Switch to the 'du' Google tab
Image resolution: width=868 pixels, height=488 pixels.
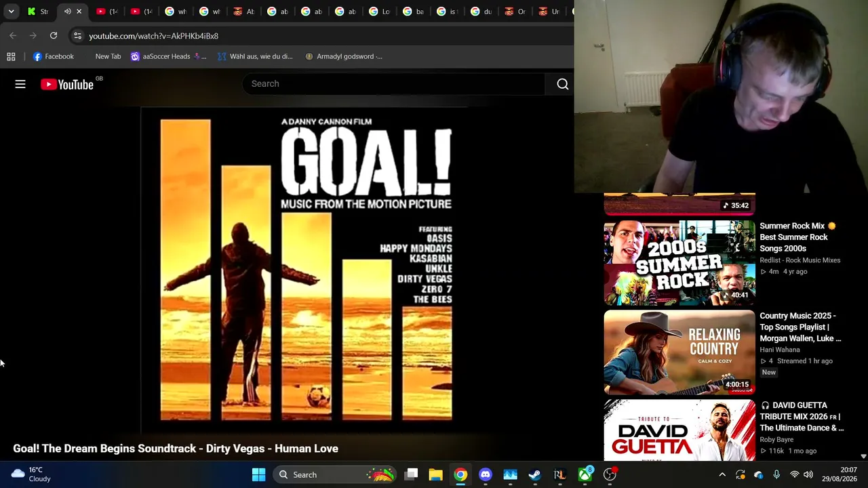pyautogui.click(x=481, y=12)
